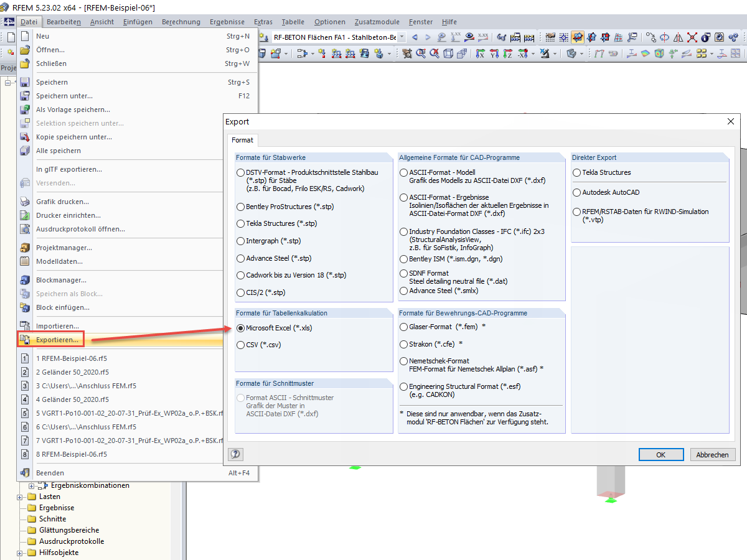This screenshot has height=560, width=747.
Task: Open the Export dialog help icon
Action: [235, 454]
